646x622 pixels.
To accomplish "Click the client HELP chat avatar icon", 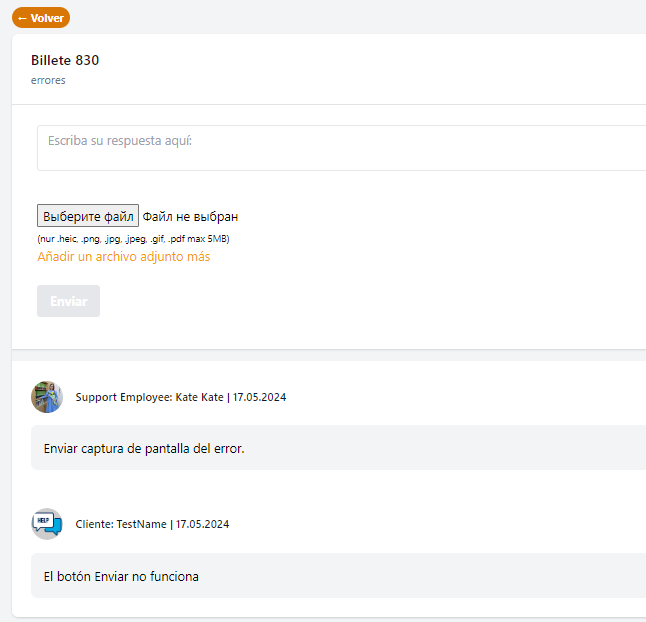I will [47, 523].
